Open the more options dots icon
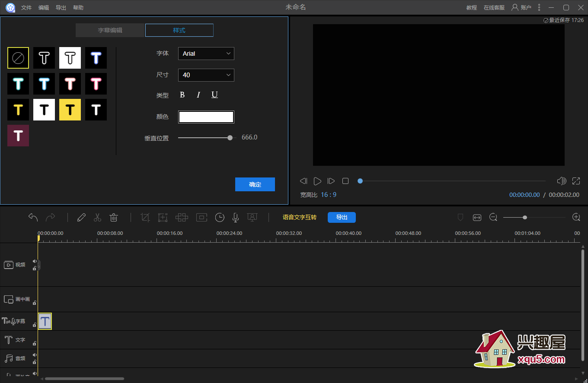588x383 pixels. click(539, 7)
